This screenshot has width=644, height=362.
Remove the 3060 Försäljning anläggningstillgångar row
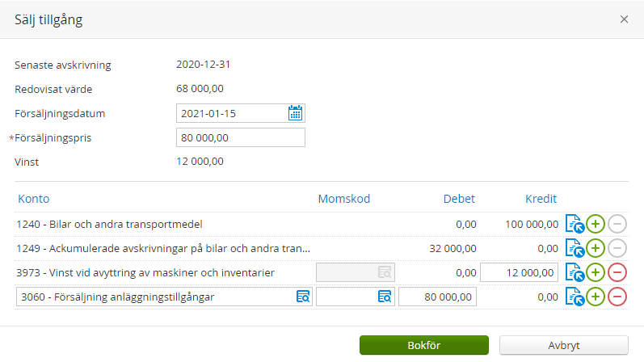617,297
